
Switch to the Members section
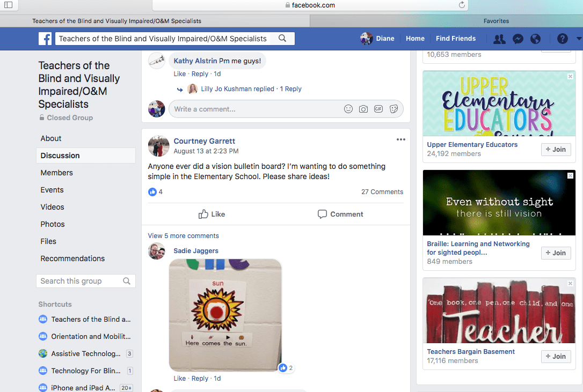[x=56, y=172]
